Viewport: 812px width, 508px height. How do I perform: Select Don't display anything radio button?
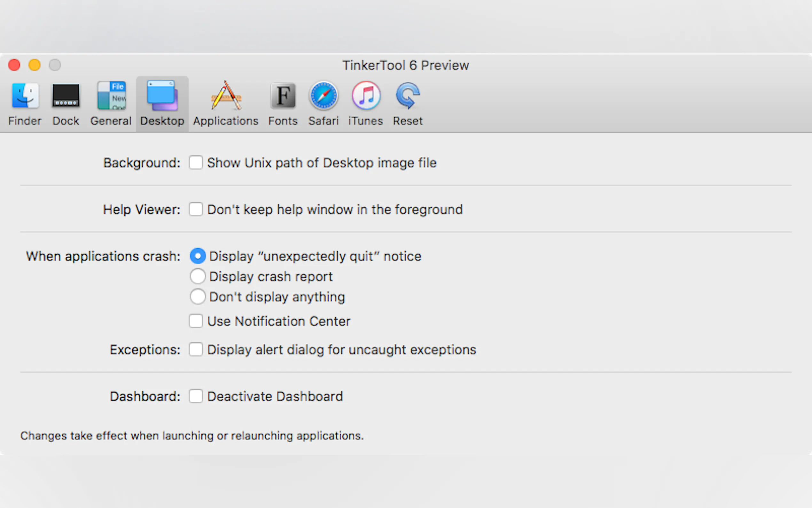(198, 297)
